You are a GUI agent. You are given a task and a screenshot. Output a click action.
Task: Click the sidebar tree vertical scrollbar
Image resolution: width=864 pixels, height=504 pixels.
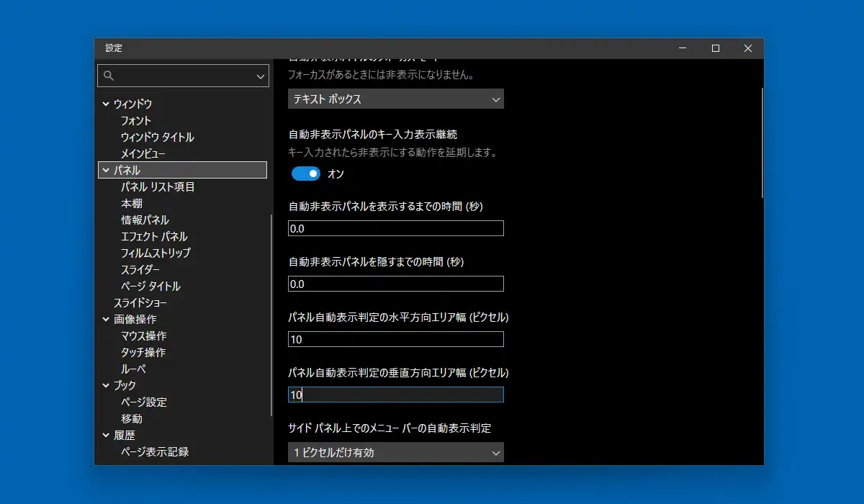tap(271, 315)
